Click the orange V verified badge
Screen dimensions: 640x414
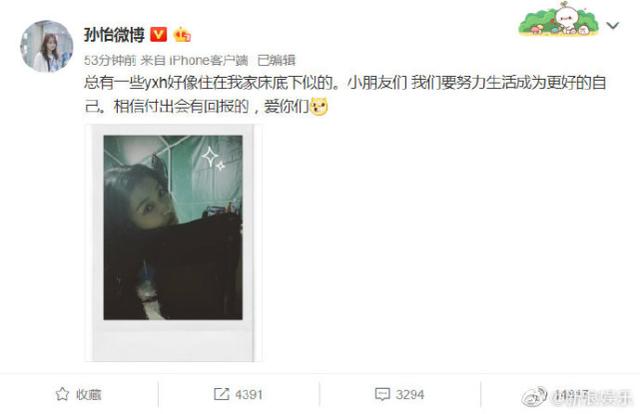point(158,35)
